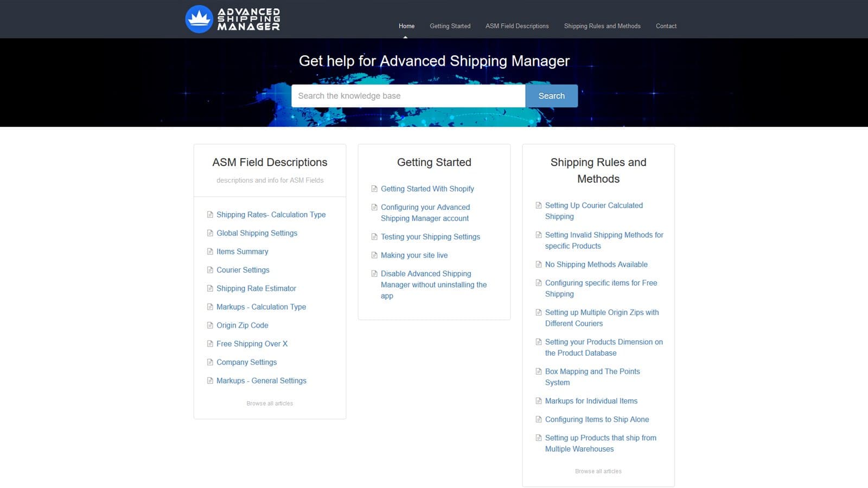Click the document icon beside Setting up Multiple Origin Zips
The image size is (868, 488).
pos(539,312)
